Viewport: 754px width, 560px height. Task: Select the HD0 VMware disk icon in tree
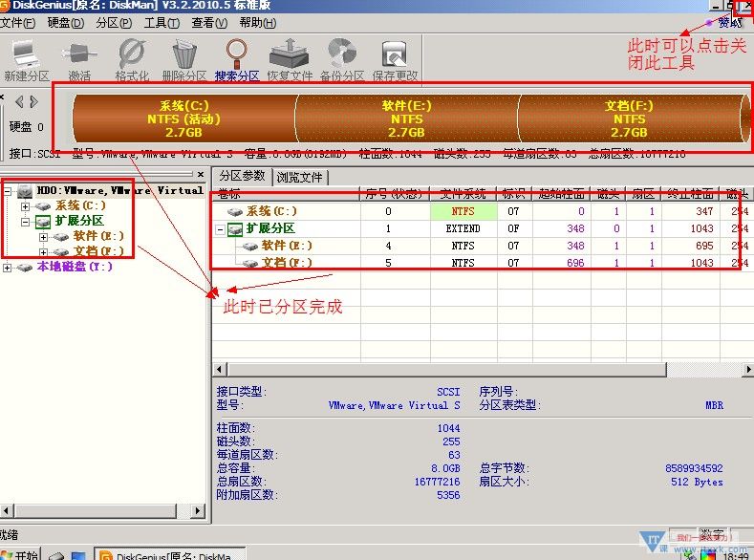click(25, 191)
